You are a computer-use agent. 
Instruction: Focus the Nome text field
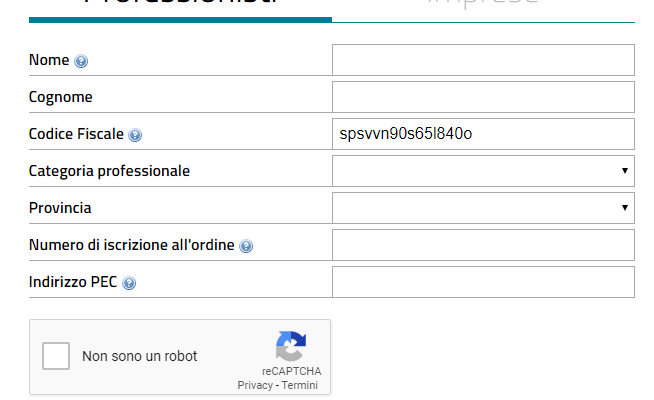pyautogui.click(x=483, y=60)
